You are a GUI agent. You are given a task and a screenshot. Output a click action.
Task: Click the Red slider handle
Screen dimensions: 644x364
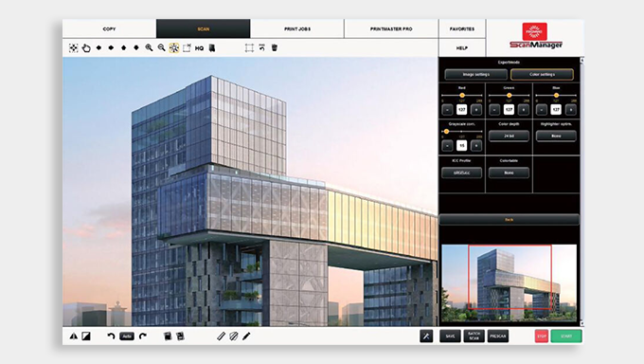462,96
